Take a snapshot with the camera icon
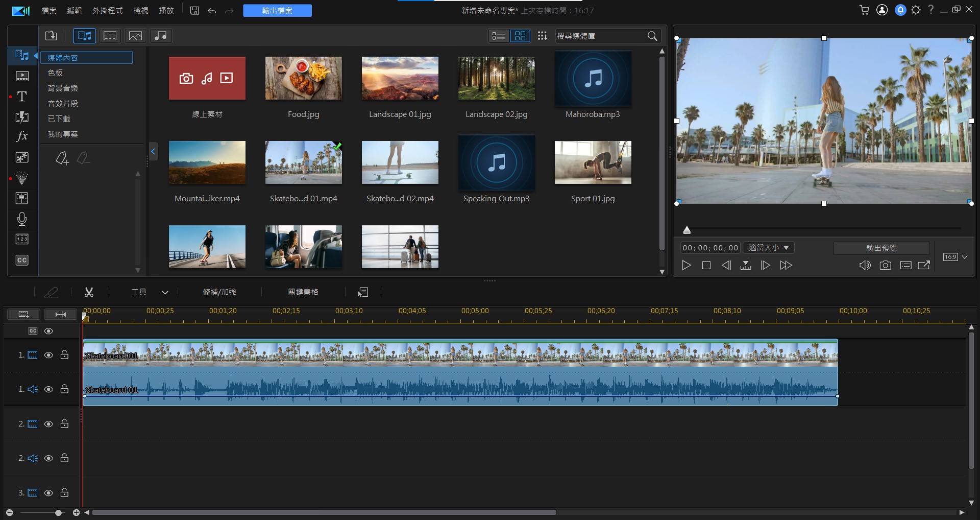Screen dimensions: 980x520 point(885,265)
